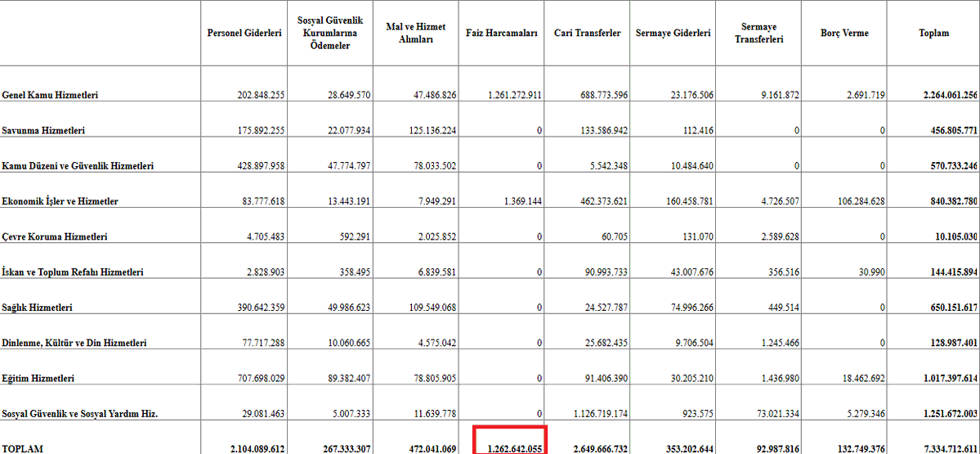Screen dimensions: 980x454
Task: Select total value 570.733.246
Action: [954, 166]
